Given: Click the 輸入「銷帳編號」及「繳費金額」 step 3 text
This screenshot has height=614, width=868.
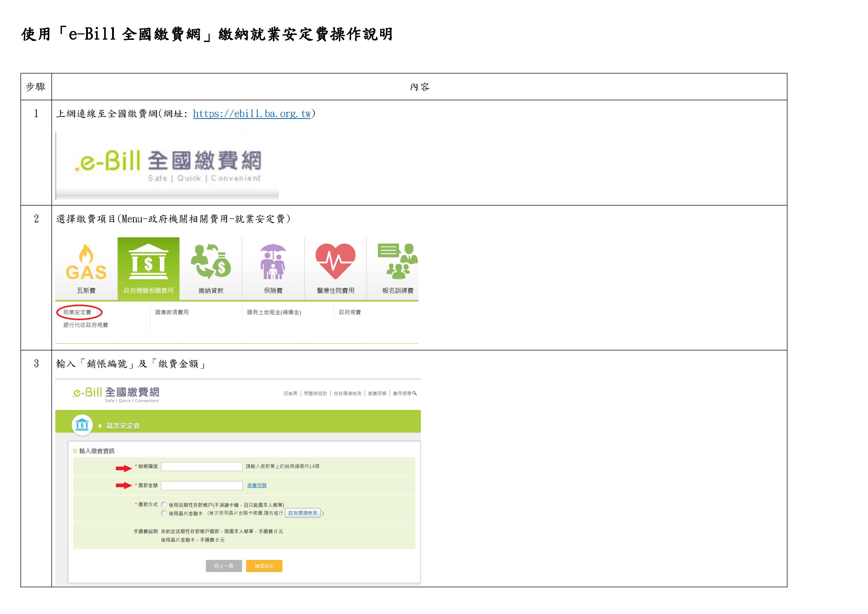Looking at the screenshot, I should point(131,364).
